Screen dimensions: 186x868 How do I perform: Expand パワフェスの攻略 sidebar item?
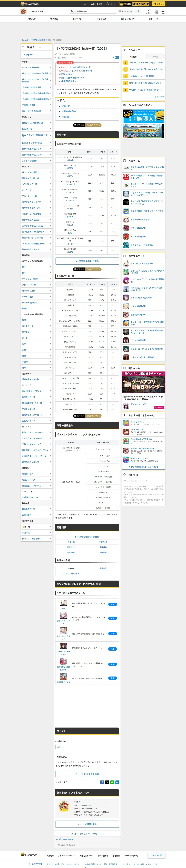pyautogui.click(x=37, y=172)
